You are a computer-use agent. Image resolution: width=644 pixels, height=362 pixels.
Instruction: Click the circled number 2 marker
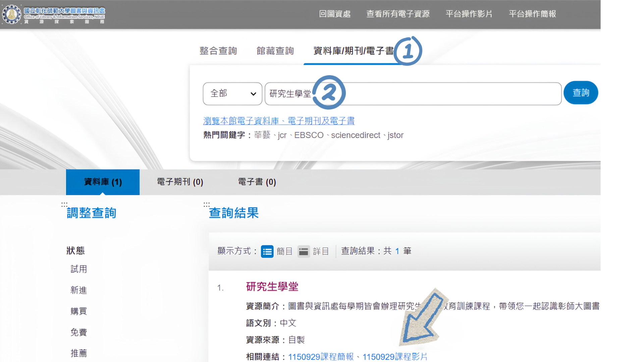329,93
